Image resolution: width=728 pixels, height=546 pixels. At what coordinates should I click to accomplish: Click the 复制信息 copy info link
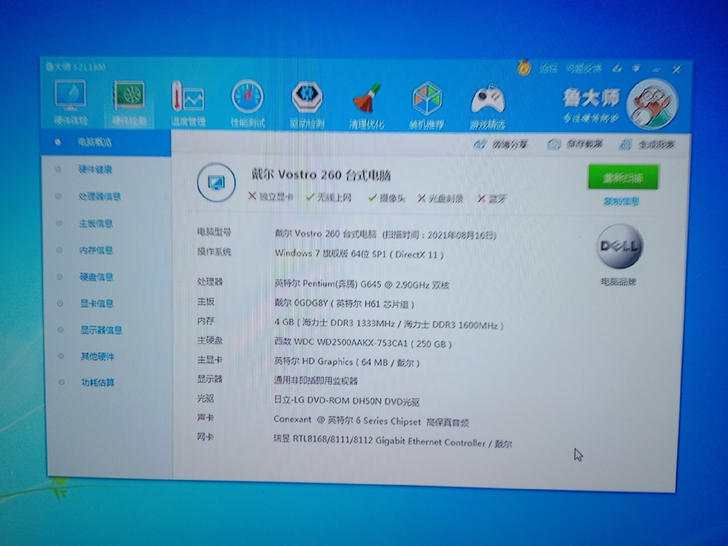[x=621, y=201]
